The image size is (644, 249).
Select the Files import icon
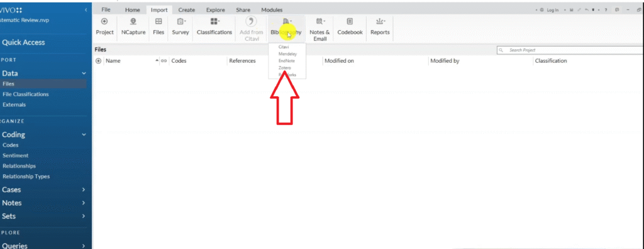(158, 22)
